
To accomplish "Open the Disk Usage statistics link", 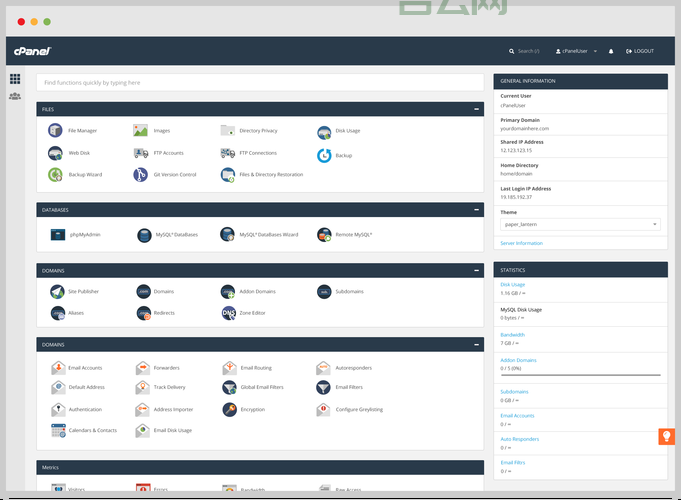I will click(x=512, y=285).
